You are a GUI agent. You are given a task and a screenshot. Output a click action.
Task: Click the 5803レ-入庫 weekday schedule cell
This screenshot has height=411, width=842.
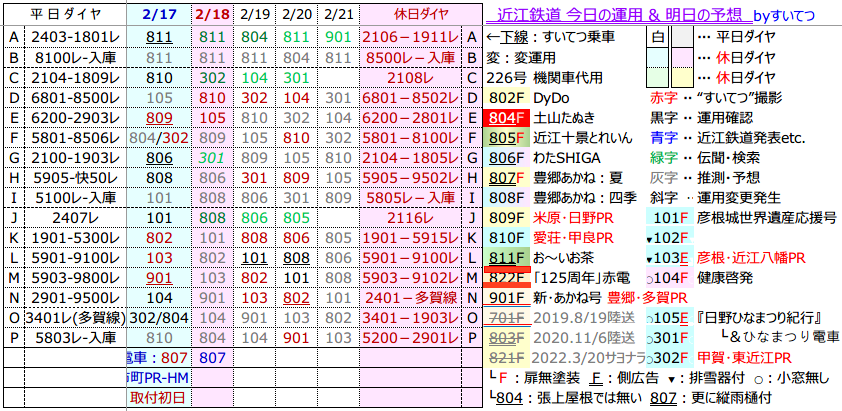tap(75, 338)
